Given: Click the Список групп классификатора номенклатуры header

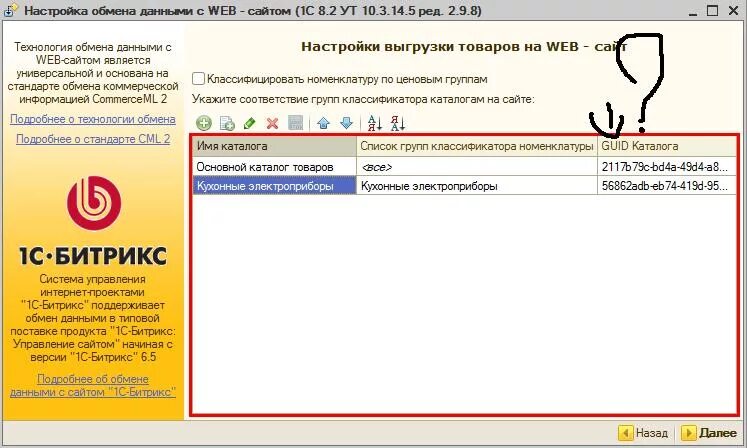Looking at the screenshot, I should tap(477, 146).
